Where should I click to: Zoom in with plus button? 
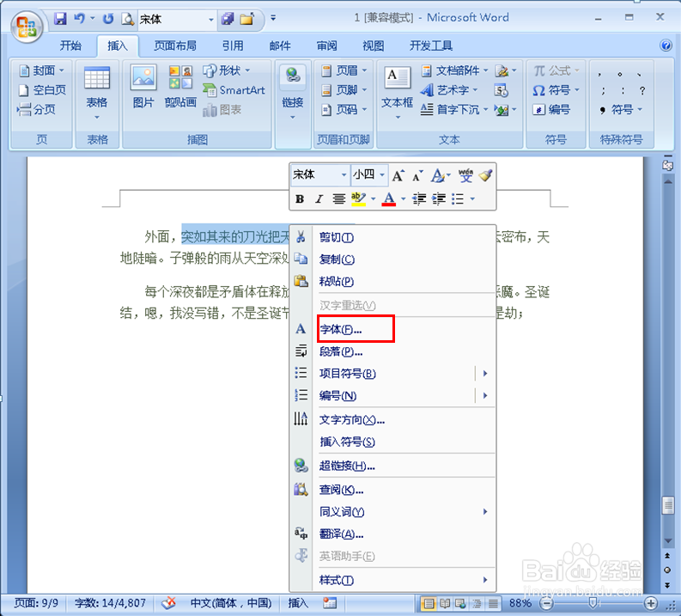tap(650, 603)
